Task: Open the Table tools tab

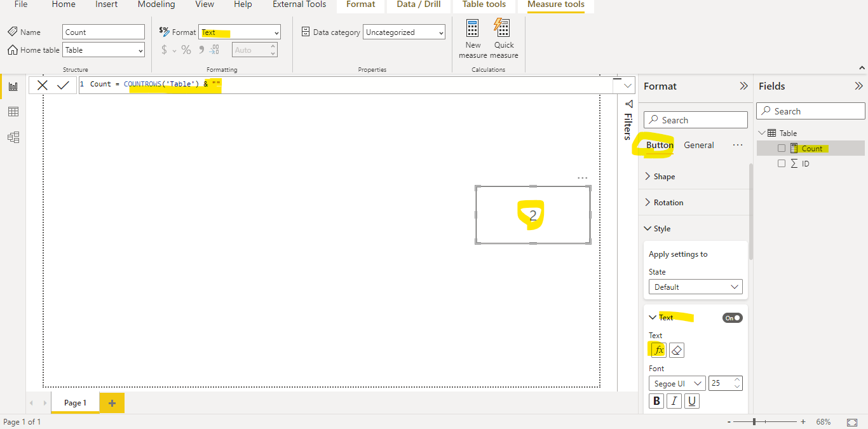Action: [484, 4]
